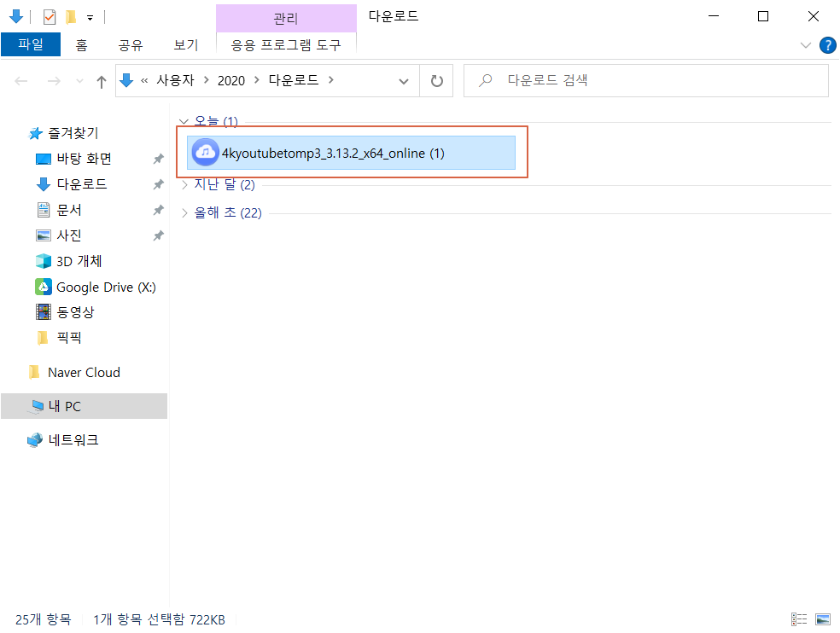Image resolution: width=840 pixels, height=633 pixels.
Task: Click the 즐겨찾기 star icon
Action: pyautogui.click(x=35, y=133)
